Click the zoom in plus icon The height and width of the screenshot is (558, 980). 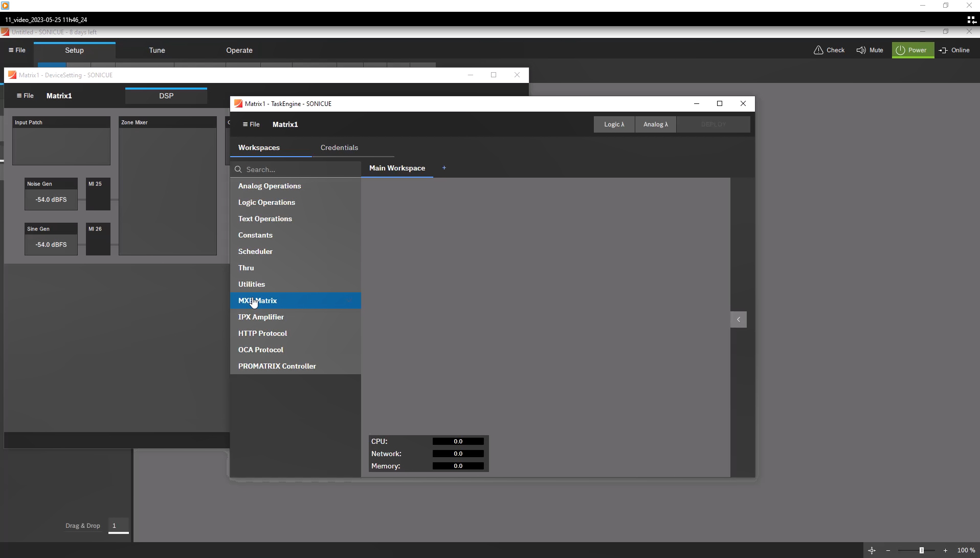pos(945,550)
